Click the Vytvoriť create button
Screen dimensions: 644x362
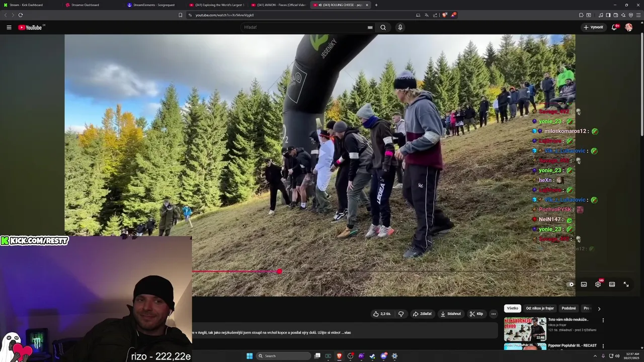pyautogui.click(x=594, y=27)
